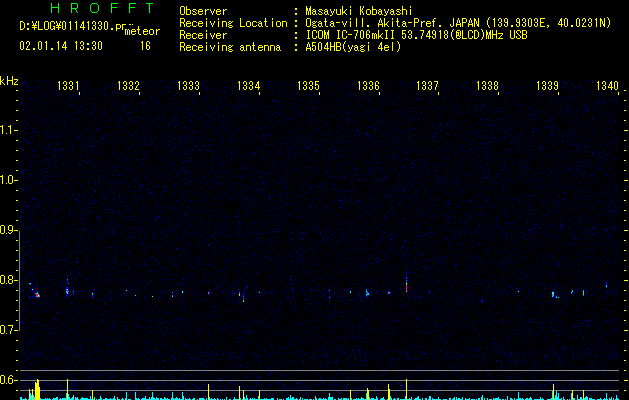Click the 1333 time marker

pyautogui.click(x=188, y=85)
